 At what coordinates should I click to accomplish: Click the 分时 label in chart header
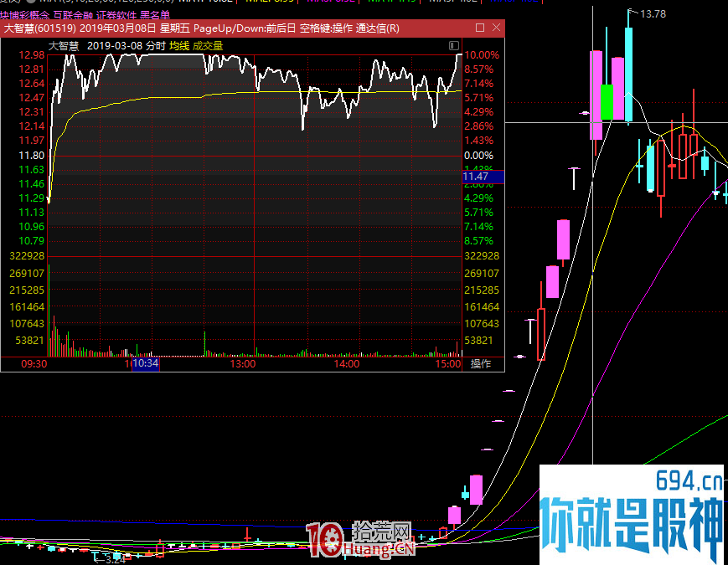(156, 46)
